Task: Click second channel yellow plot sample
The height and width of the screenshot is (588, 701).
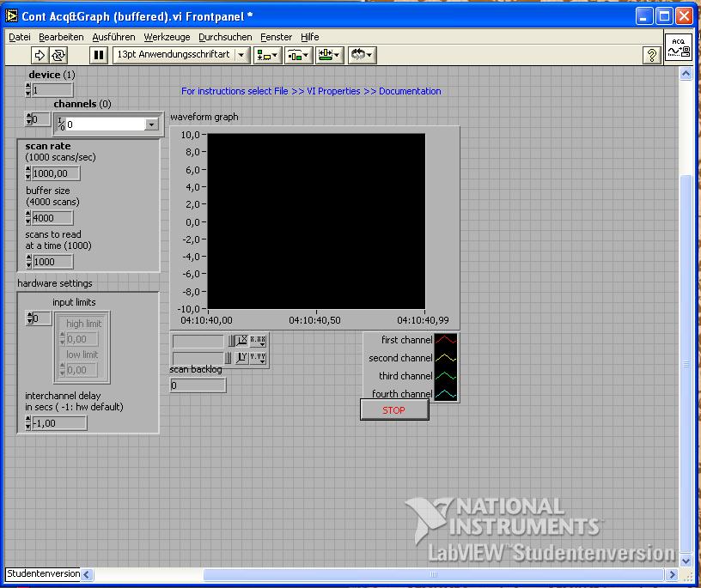Action: coord(446,358)
